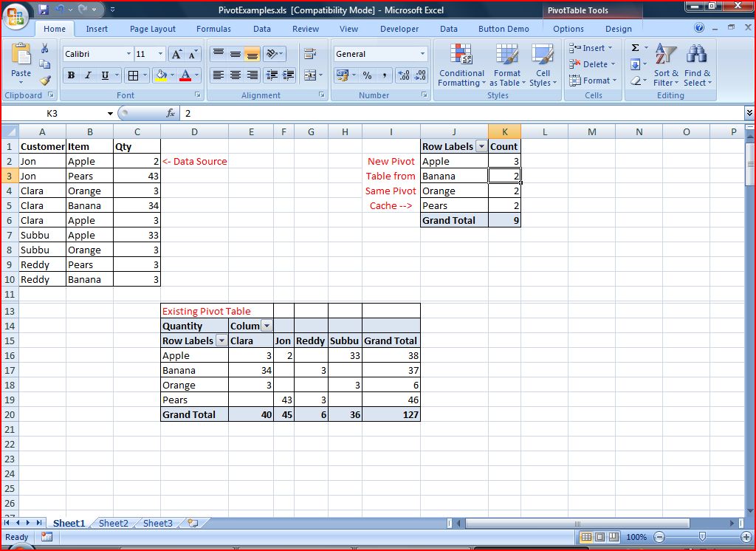The image size is (756, 551).
Task: Apply Percent Style format
Action: click(368, 75)
